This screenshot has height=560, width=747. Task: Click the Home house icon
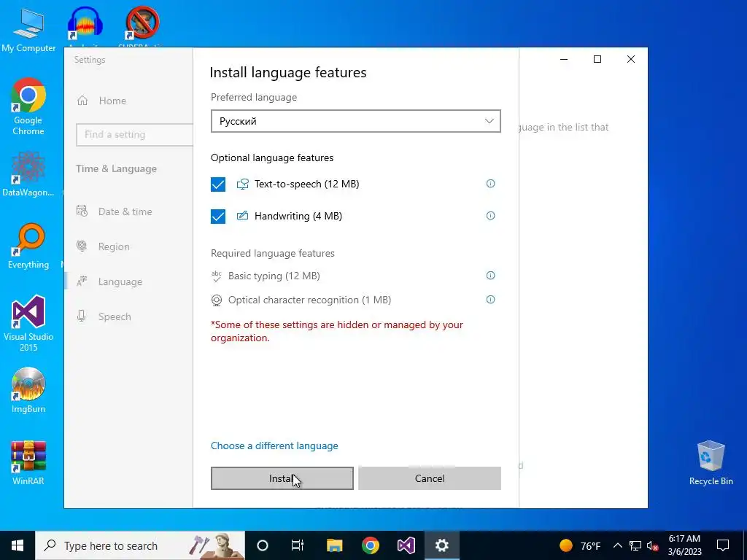click(82, 101)
